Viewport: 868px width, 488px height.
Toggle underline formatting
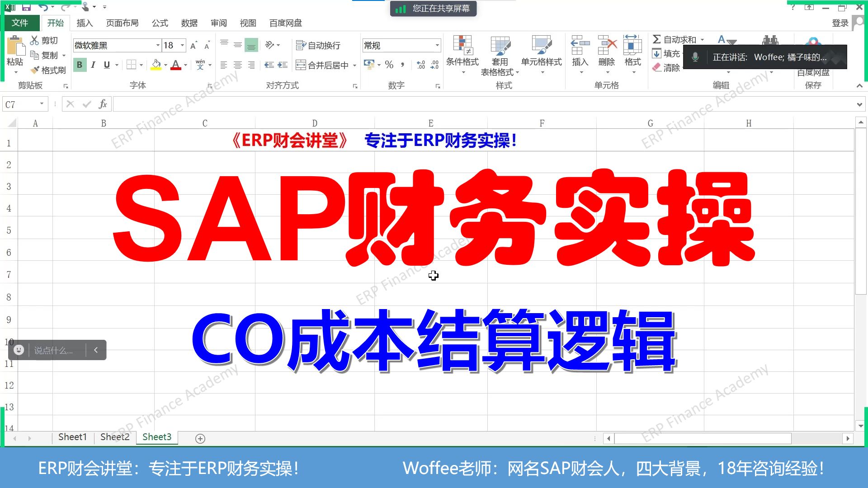(x=107, y=65)
